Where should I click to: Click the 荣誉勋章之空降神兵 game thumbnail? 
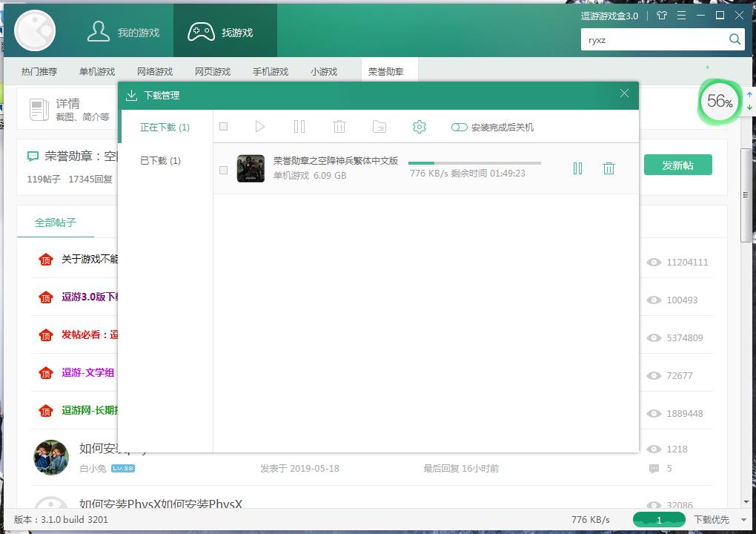click(x=251, y=168)
